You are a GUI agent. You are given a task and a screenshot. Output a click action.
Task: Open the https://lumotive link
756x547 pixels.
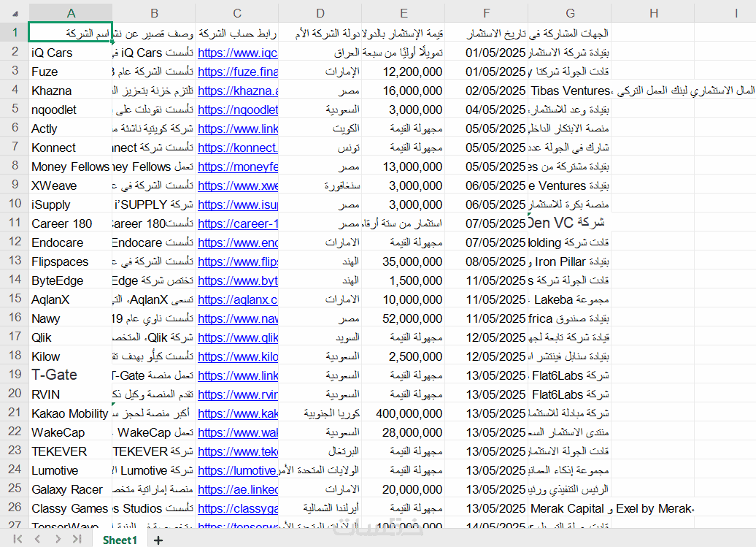[x=238, y=471]
